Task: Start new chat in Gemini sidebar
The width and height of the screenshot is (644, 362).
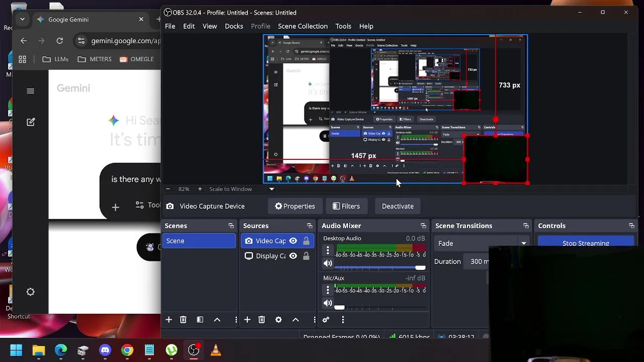Action: click(x=31, y=122)
